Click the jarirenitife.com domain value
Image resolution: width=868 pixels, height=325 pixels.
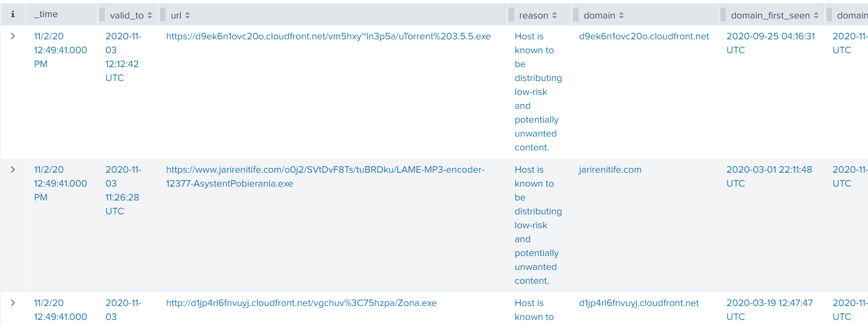(610, 169)
